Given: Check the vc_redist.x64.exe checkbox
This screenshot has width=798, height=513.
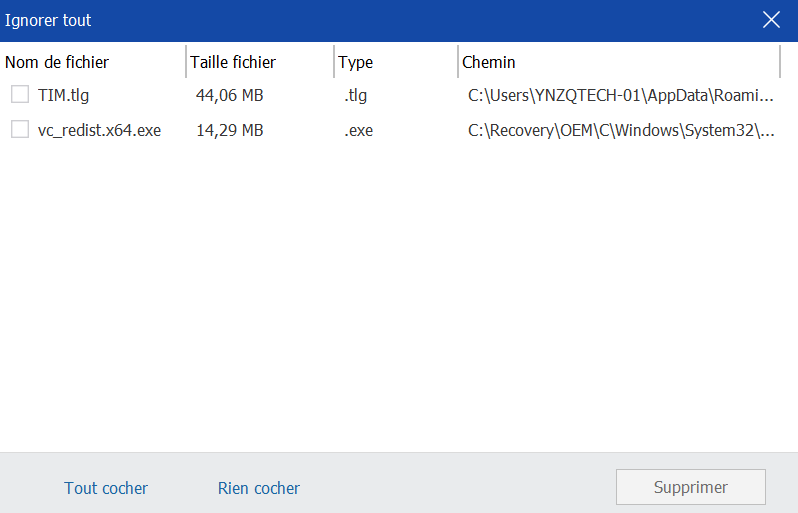Looking at the screenshot, I should click(20, 129).
